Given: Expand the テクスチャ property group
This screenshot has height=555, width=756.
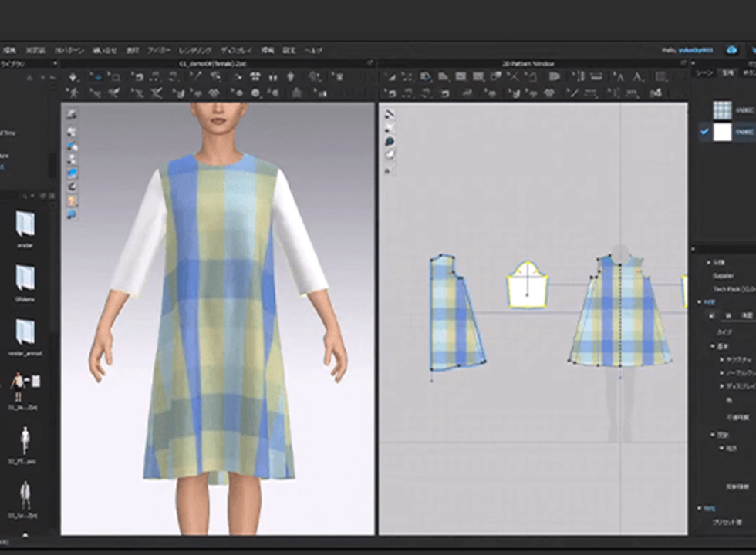Looking at the screenshot, I should pos(721,360).
